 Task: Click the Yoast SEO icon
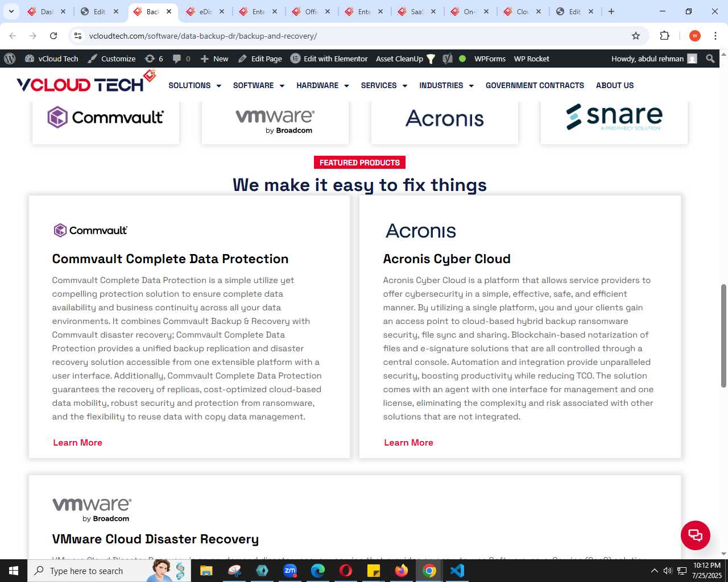point(448,59)
